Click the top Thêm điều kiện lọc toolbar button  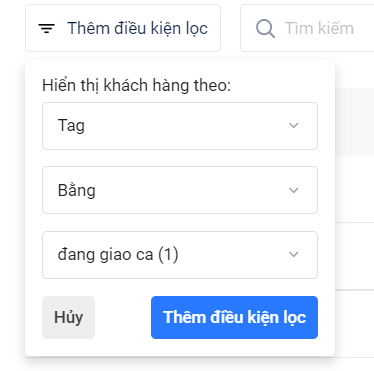coord(123,28)
